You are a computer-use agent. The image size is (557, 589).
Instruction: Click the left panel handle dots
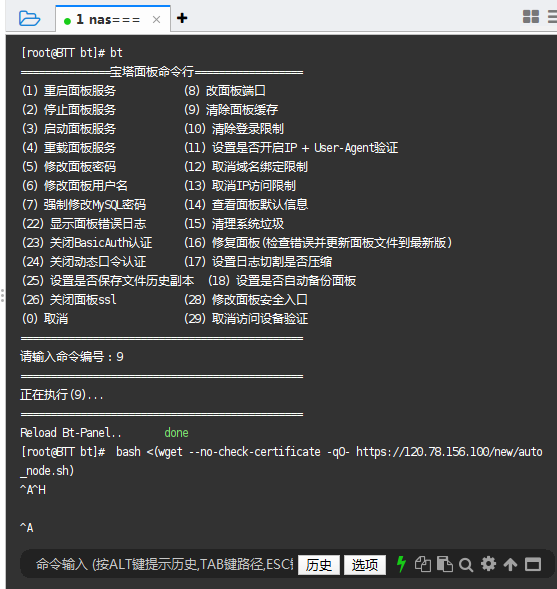tap(2, 296)
